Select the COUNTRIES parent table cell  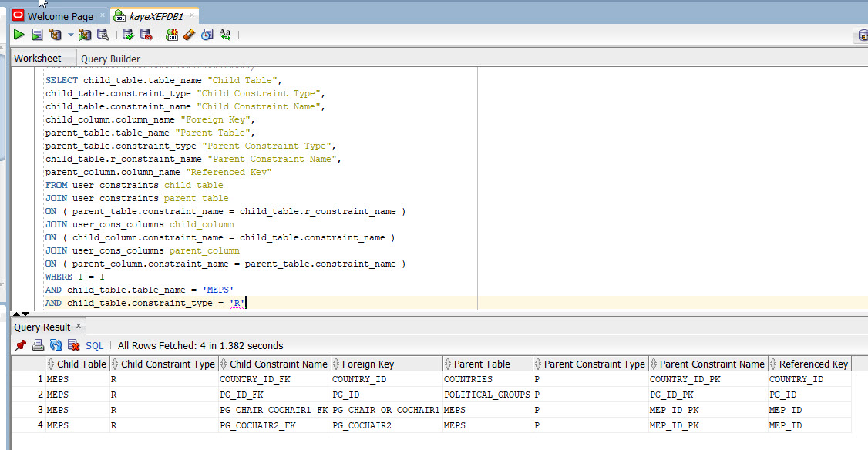(487, 379)
